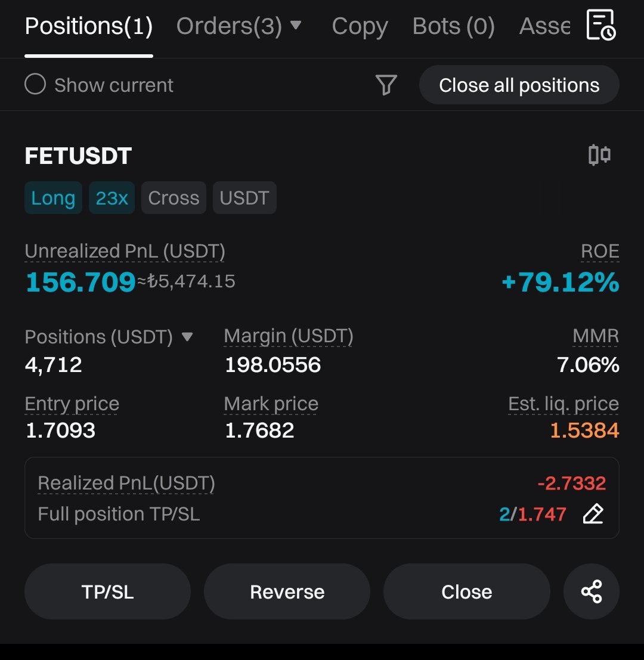
Task: Switch to the Bots (0) tab
Action: pyautogui.click(x=453, y=26)
